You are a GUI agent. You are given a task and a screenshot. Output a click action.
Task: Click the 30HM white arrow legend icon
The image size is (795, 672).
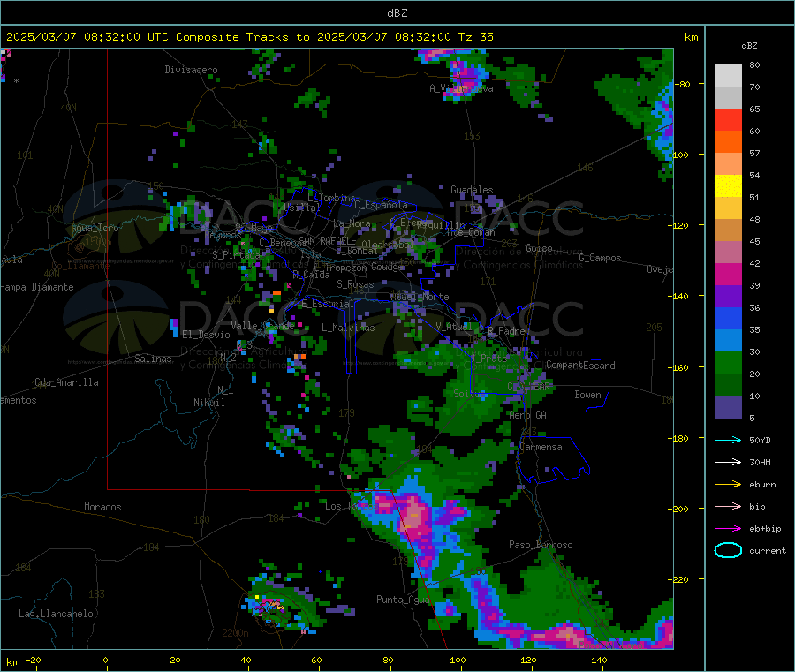pyautogui.click(x=728, y=462)
